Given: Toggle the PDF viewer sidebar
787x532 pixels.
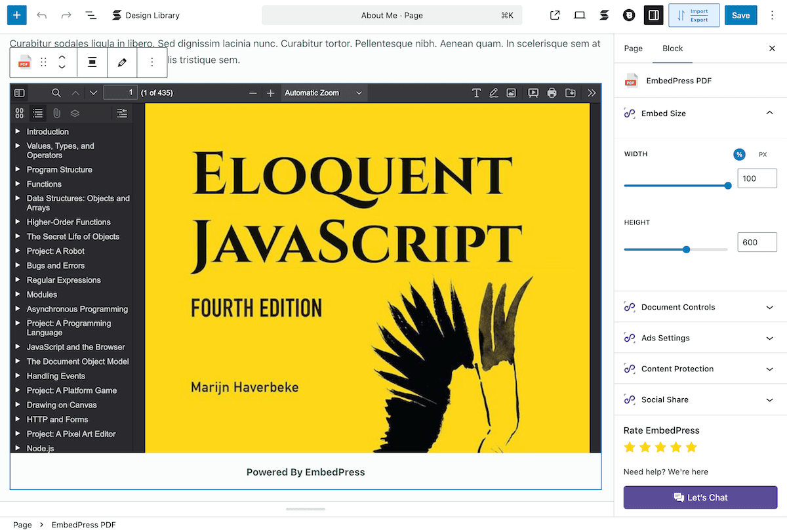Looking at the screenshot, I should click(x=20, y=93).
